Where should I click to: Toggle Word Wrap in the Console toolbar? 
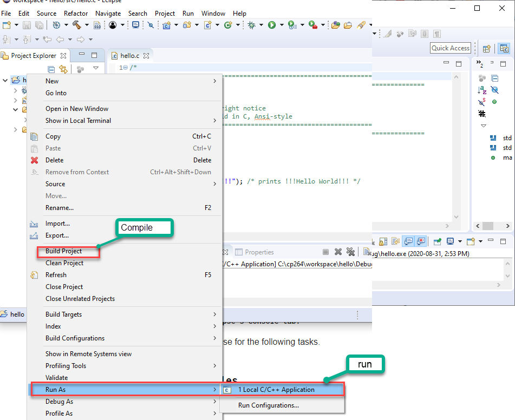coord(395,242)
